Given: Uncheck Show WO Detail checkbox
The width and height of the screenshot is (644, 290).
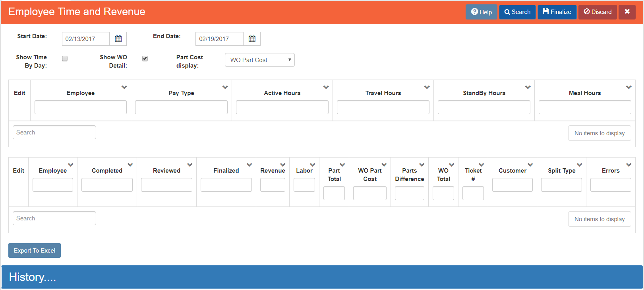Looking at the screenshot, I should 145,58.
